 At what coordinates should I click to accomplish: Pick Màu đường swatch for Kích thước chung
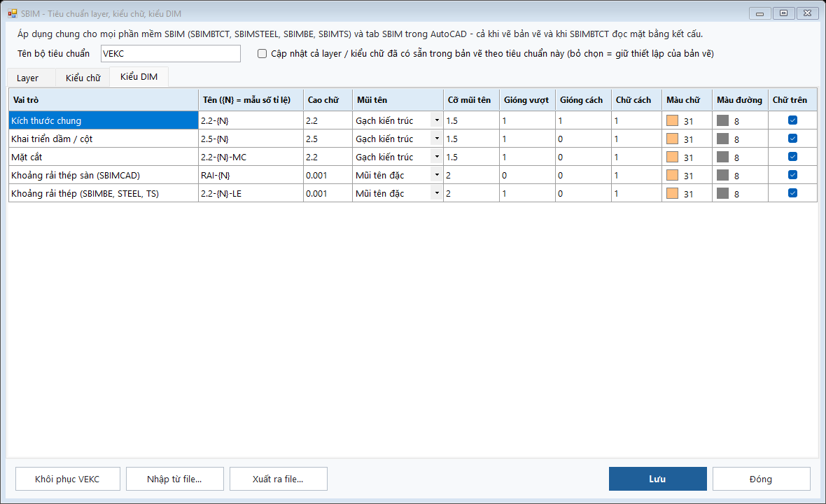click(722, 120)
